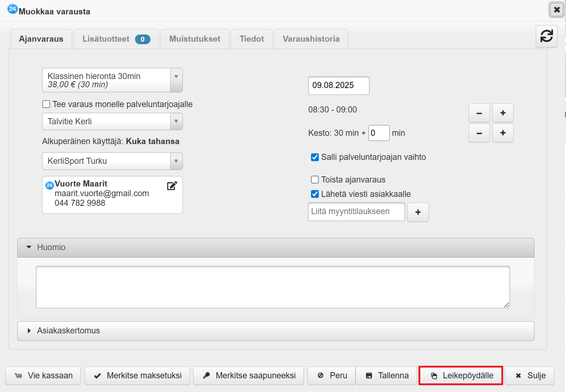Click the refresh booking icon
This screenshot has width=566, height=392.
pos(546,36)
